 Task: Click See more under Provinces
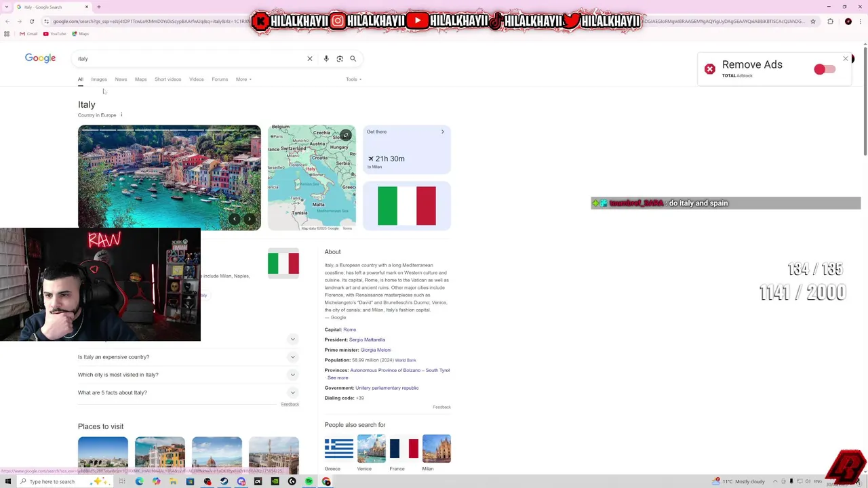(x=338, y=378)
